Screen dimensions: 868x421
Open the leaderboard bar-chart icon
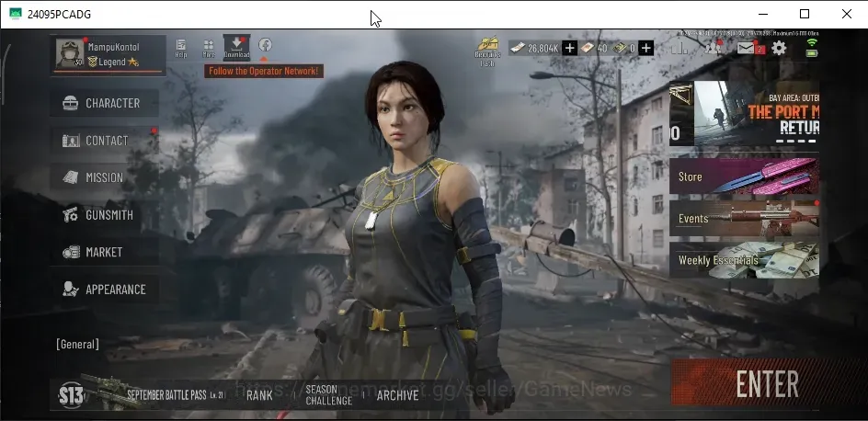click(x=680, y=49)
